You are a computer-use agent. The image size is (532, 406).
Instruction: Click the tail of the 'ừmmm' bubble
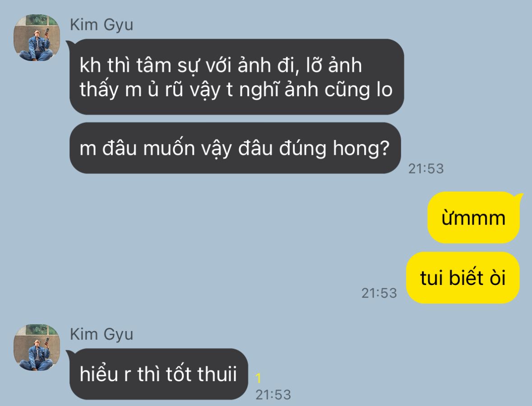click(x=519, y=196)
